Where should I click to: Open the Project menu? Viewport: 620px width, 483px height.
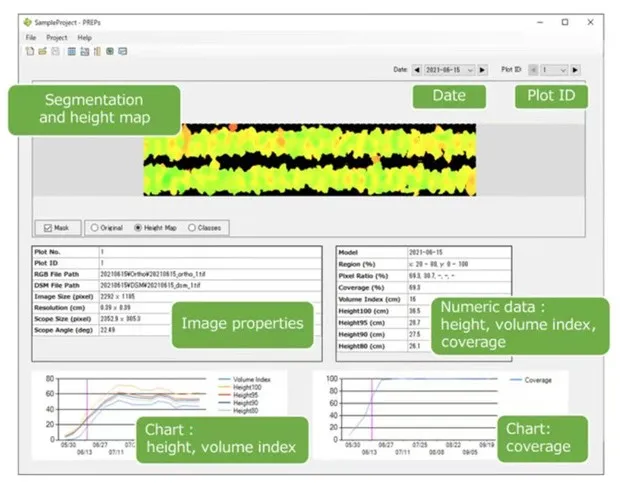point(57,37)
